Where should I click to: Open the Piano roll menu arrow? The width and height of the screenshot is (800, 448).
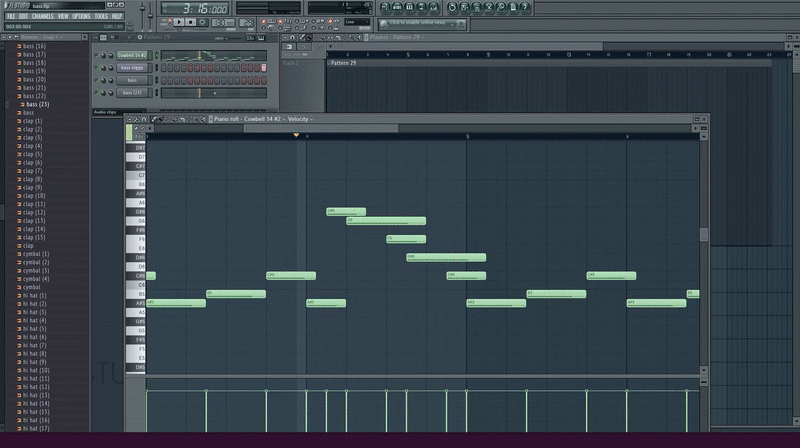point(130,119)
